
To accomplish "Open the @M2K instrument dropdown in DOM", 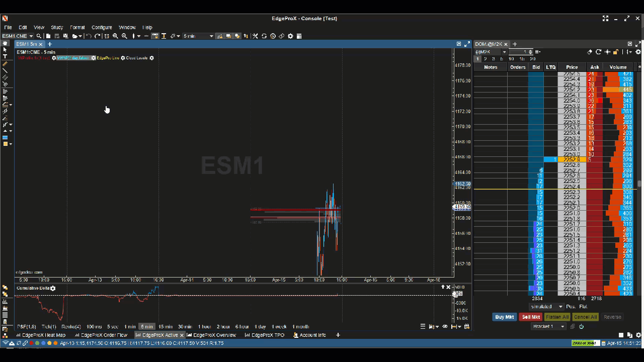I will [504, 52].
